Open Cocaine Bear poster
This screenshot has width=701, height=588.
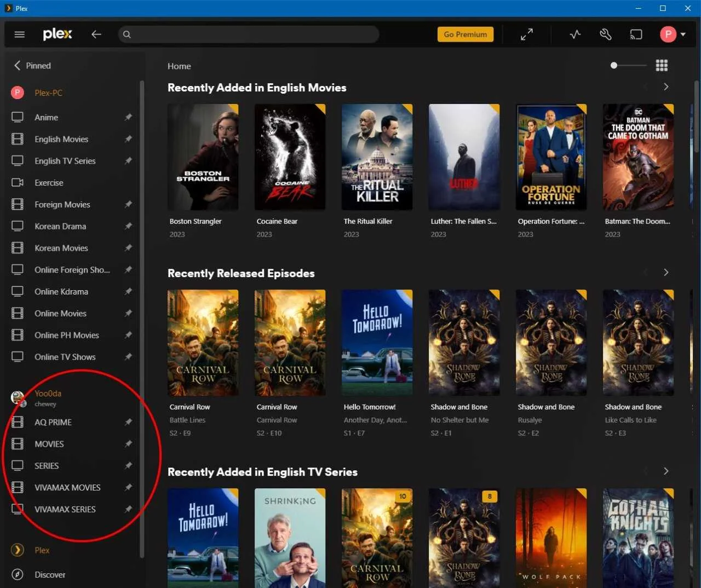point(290,157)
